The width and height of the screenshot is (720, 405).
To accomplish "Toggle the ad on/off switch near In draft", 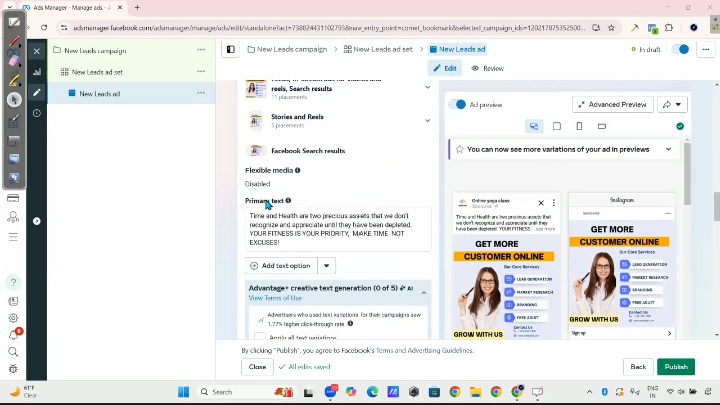I will [681, 49].
